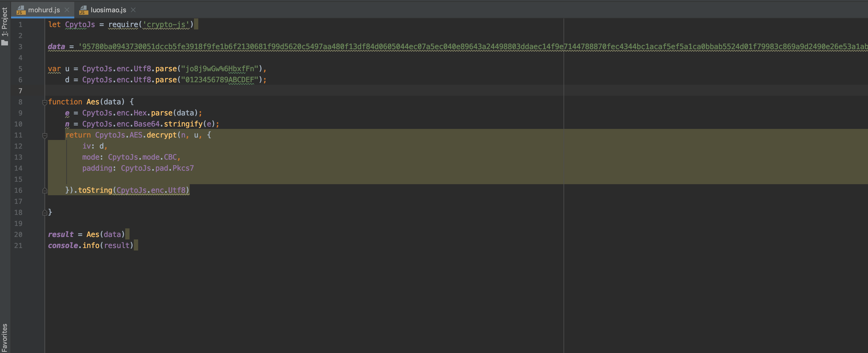868x353 pixels.
Task: Collapse the Aes function fold marker
Action: [x=45, y=103]
